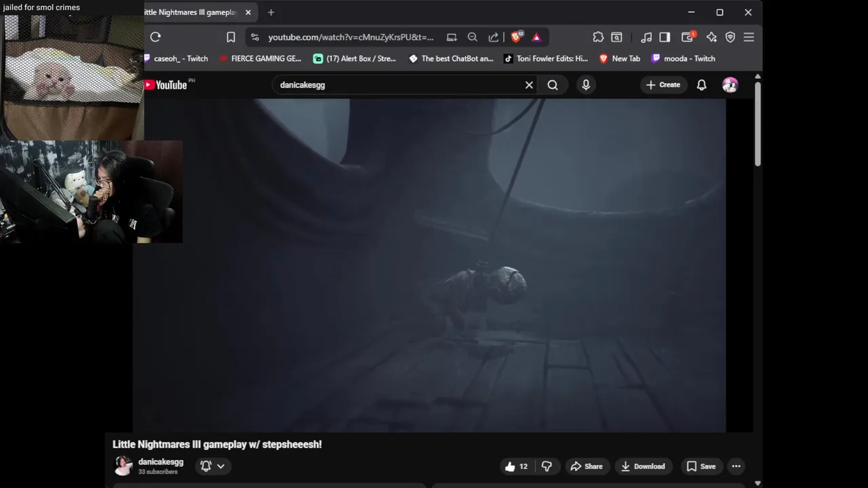Image resolution: width=868 pixels, height=488 pixels.
Task: Open YouTube notifications bell
Action: (702, 85)
